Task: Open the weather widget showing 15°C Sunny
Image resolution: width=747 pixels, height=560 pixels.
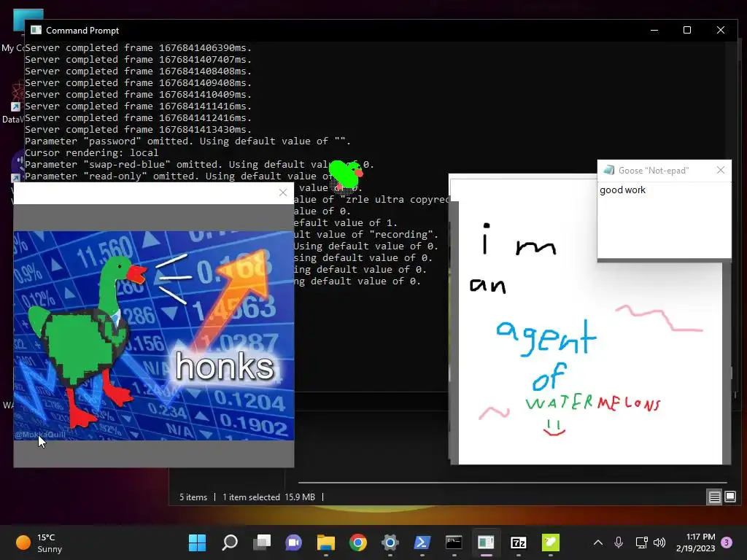Action: click(x=39, y=542)
